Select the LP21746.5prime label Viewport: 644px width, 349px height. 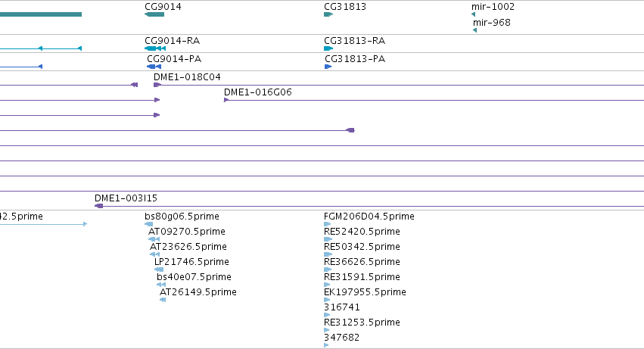[x=191, y=262]
